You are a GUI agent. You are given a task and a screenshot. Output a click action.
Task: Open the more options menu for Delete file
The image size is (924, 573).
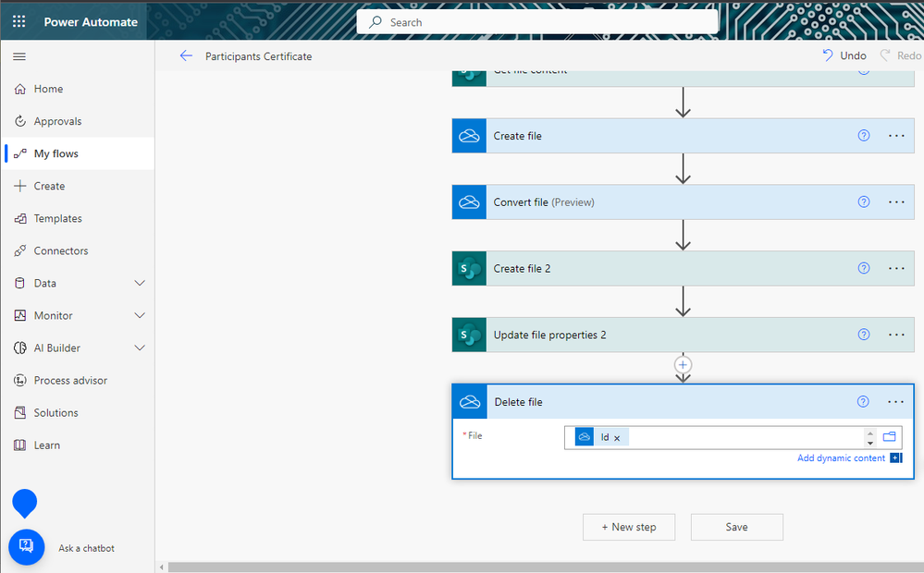tap(895, 402)
